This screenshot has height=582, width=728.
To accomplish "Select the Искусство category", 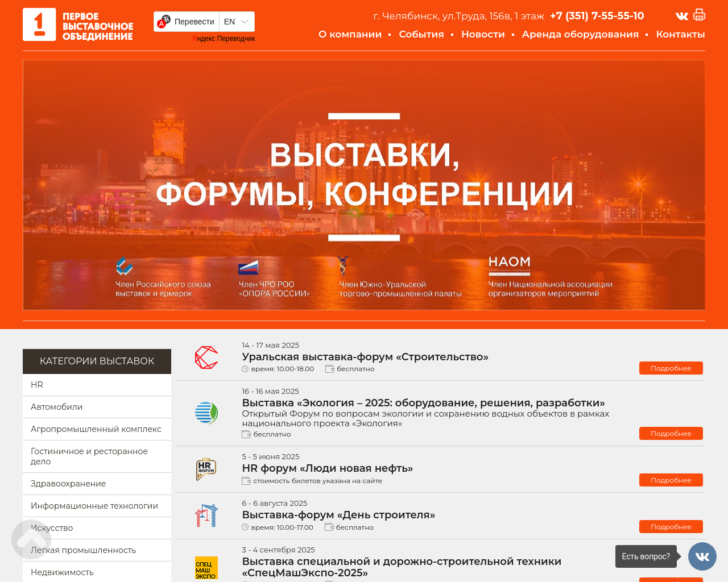I will coord(97,528).
